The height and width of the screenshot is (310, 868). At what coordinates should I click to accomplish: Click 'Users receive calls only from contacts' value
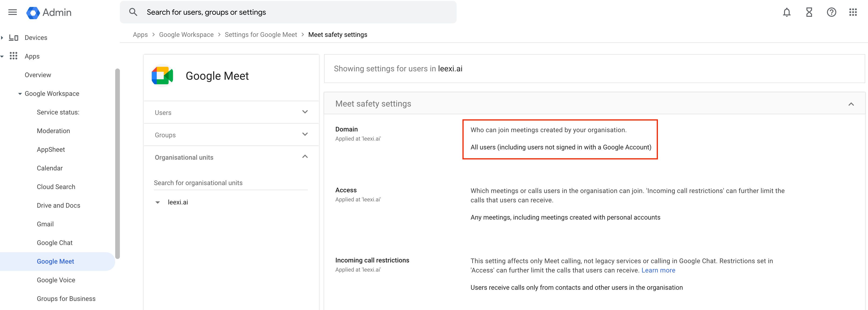[x=576, y=287]
